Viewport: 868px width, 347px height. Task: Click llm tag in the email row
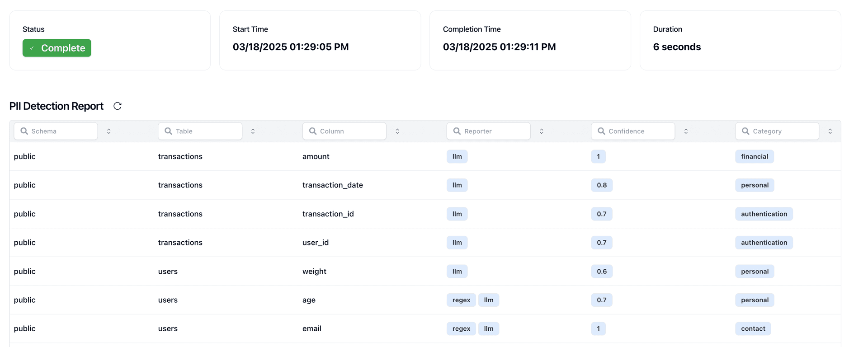point(489,328)
